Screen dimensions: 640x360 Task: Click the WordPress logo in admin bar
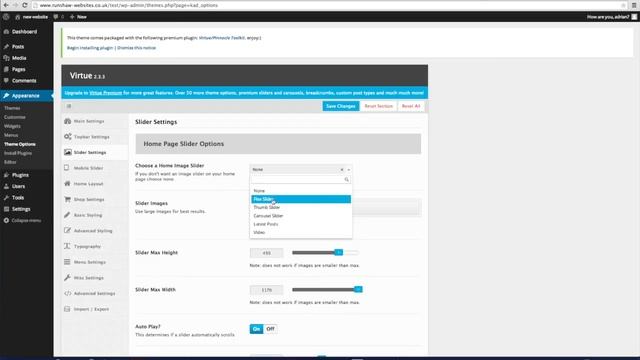click(x=6, y=17)
